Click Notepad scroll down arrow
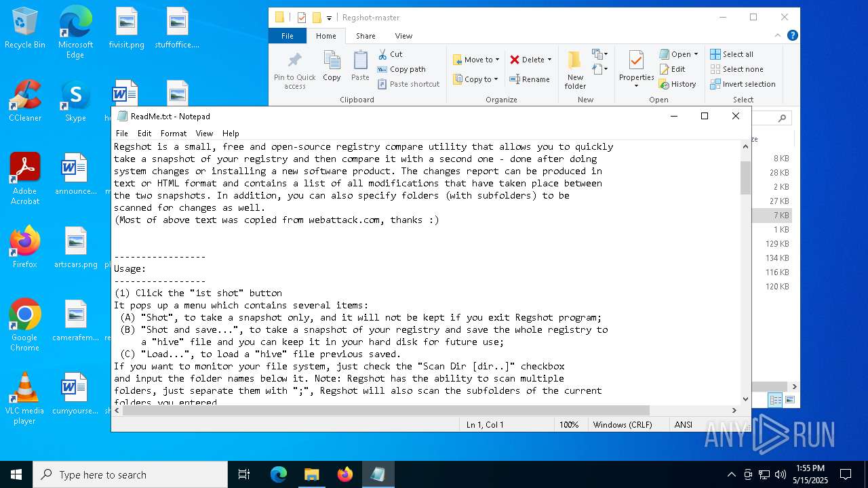This screenshot has height=488, width=868. tap(746, 399)
